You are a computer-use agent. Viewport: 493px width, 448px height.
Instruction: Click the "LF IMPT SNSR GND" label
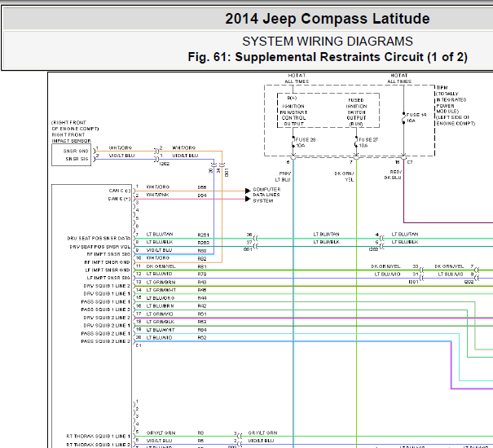coord(108,270)
